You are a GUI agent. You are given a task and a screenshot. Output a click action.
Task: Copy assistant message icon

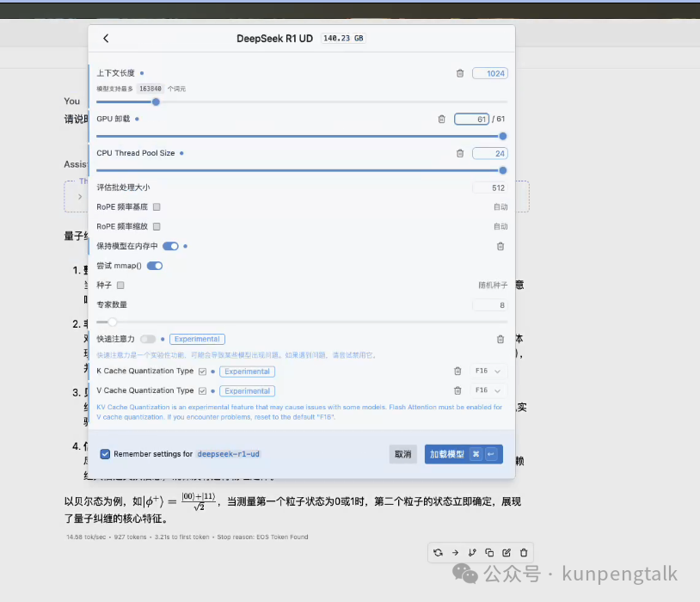point(489,552)
